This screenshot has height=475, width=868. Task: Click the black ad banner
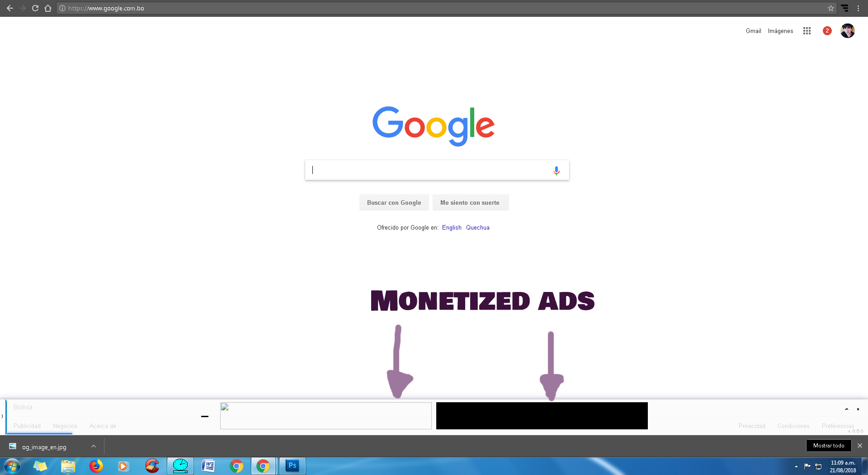tap(542, 416)
